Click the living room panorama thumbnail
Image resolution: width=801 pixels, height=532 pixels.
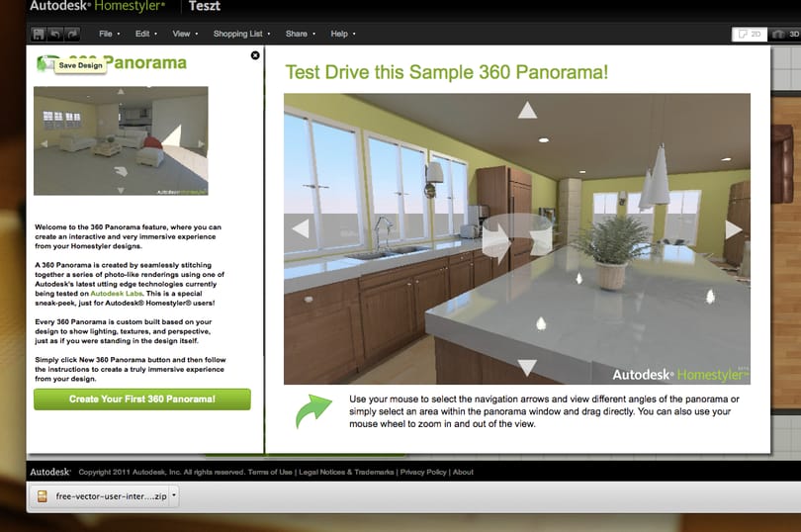pos(121,141)
